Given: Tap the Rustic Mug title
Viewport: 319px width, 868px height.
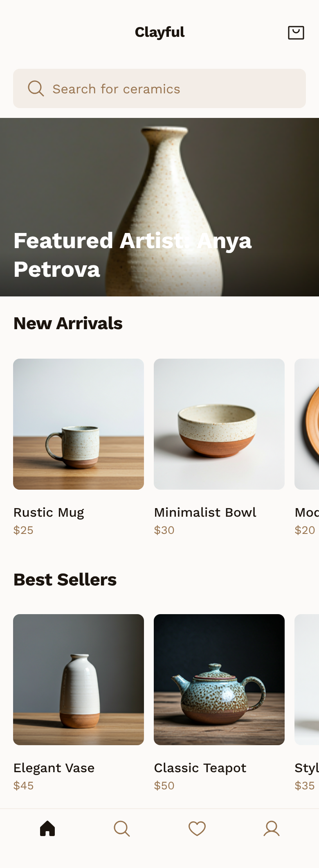Looking at the screenshot, I should coord(49,512).
